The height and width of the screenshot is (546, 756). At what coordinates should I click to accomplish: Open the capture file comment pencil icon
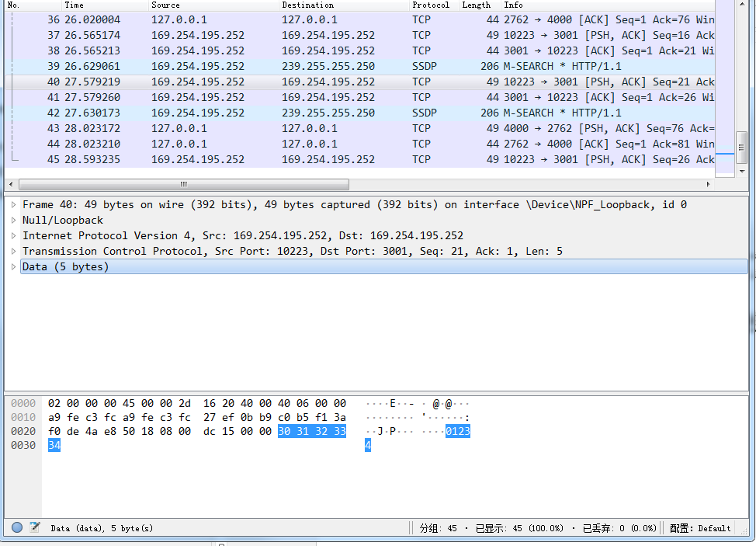pyautogui.click(x=35, y=527)
